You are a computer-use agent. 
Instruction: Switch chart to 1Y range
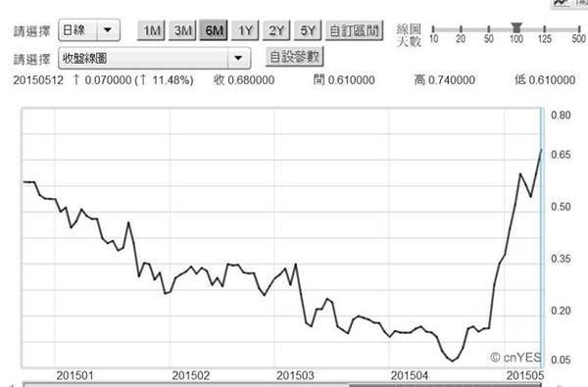click(x=245, y=30)
